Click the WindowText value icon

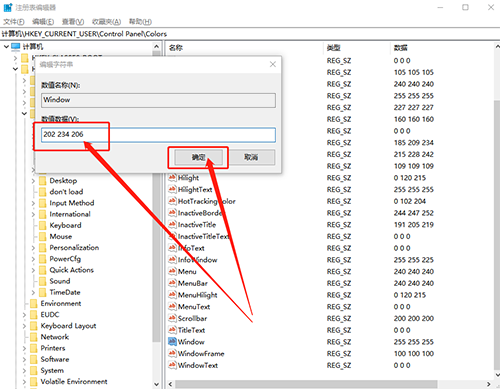[x=172, y=365]
